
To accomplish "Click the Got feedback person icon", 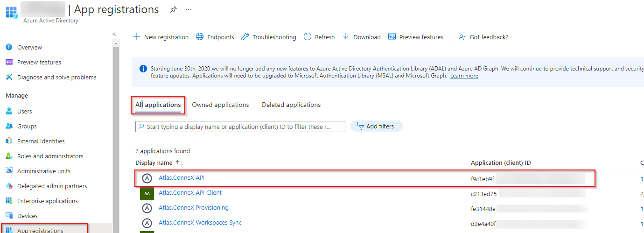I will (x=462, y=36).
